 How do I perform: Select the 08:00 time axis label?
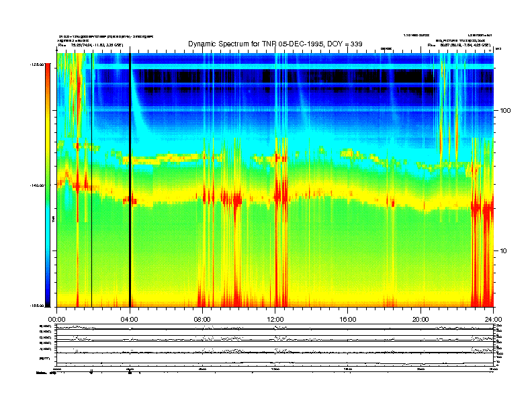(202, 320)
